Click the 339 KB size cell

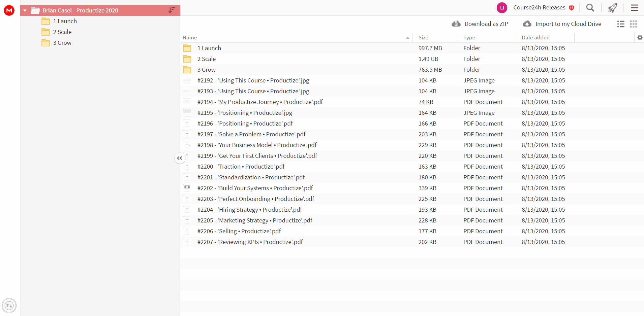427,188
